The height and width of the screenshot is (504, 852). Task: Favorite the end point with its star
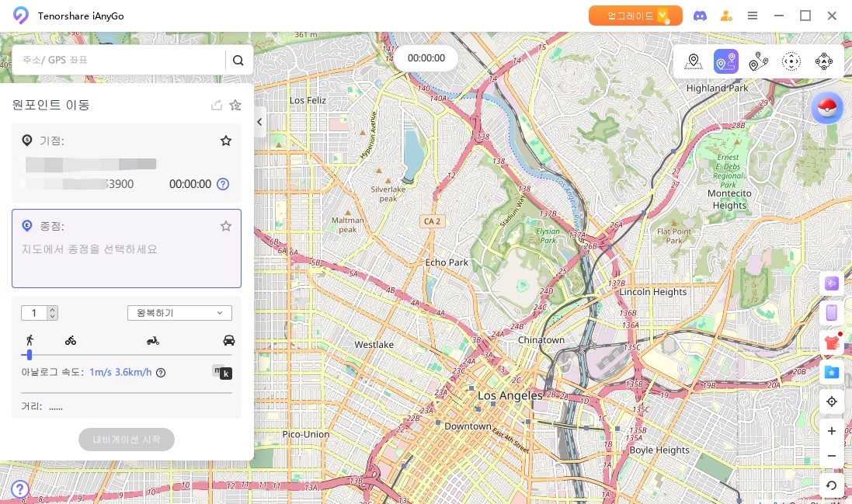point(226,226)
